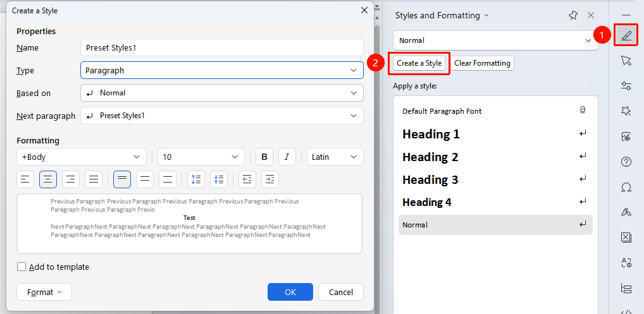Decrease the paragraph indent
The image size is (644, 314).
coord(247,179)
